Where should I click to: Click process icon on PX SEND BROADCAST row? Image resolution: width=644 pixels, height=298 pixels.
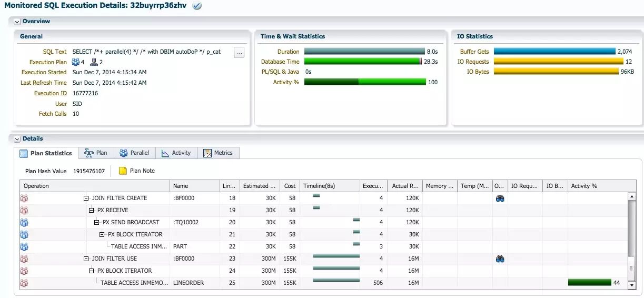pyautogui.click(x=24, y=222)
